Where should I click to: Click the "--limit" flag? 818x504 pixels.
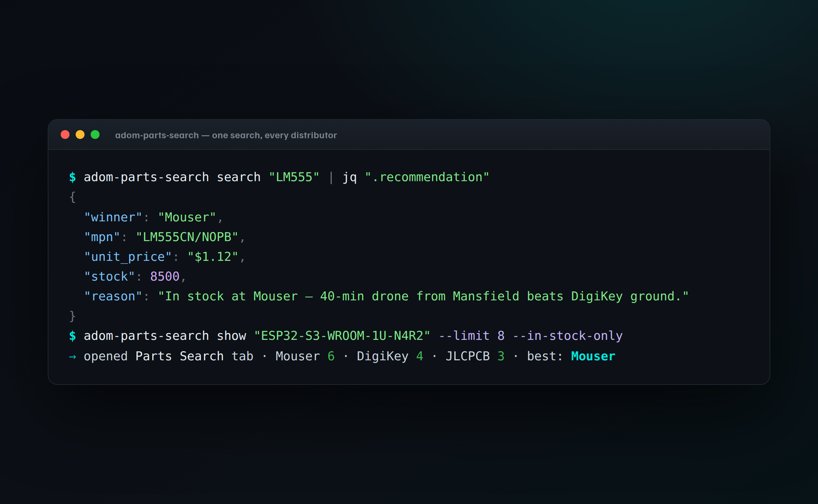pos(464,336)
